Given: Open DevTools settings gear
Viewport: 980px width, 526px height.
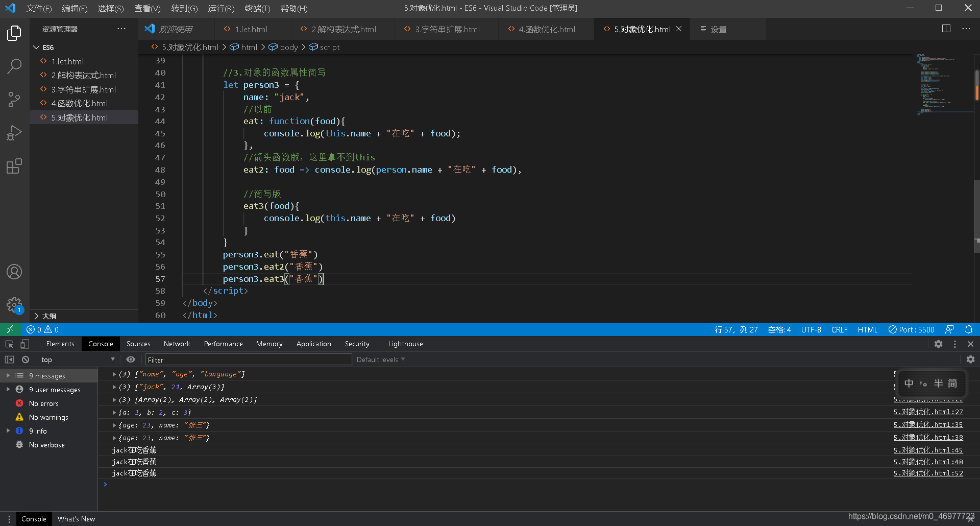Looking at the screenshot, I should 938,344.
